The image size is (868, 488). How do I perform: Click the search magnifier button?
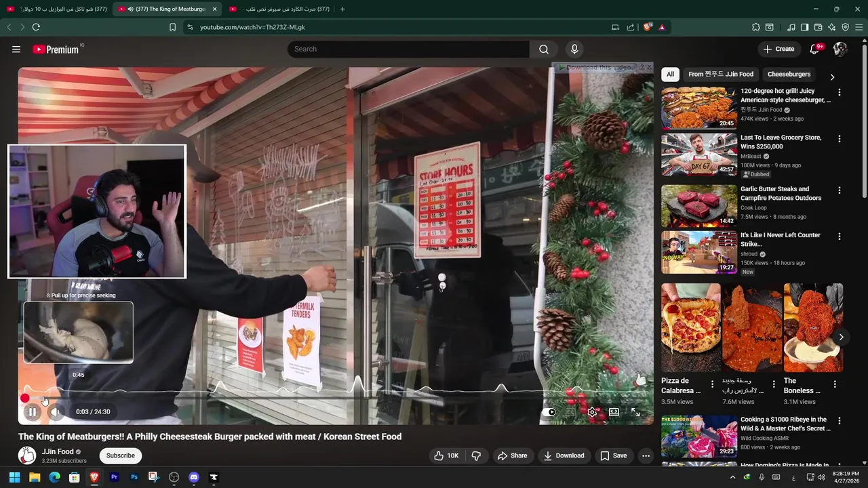pos(544,49)
